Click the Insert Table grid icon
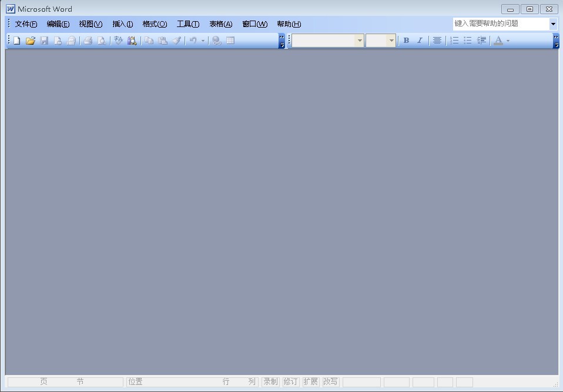563x392 pixels. (230, 41)
